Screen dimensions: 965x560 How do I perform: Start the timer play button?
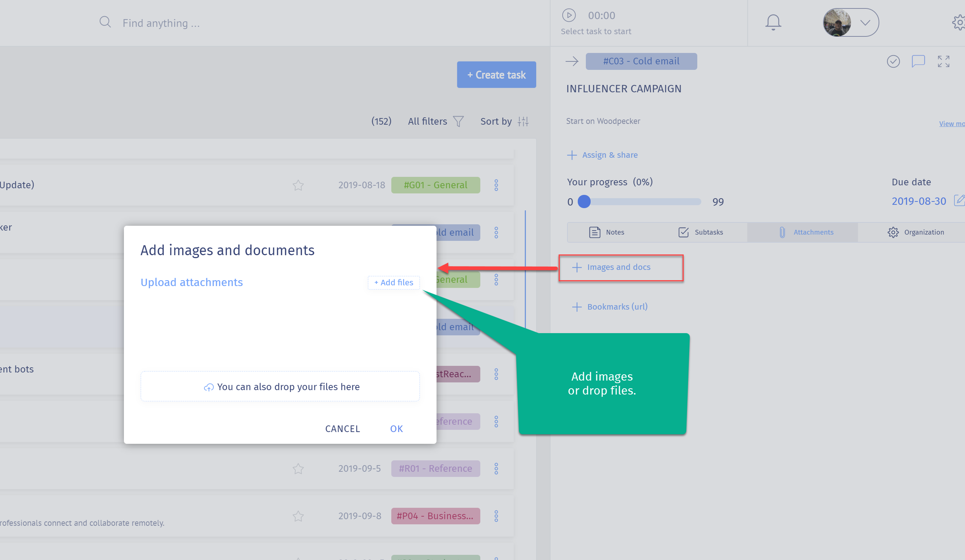coord(569,15)
